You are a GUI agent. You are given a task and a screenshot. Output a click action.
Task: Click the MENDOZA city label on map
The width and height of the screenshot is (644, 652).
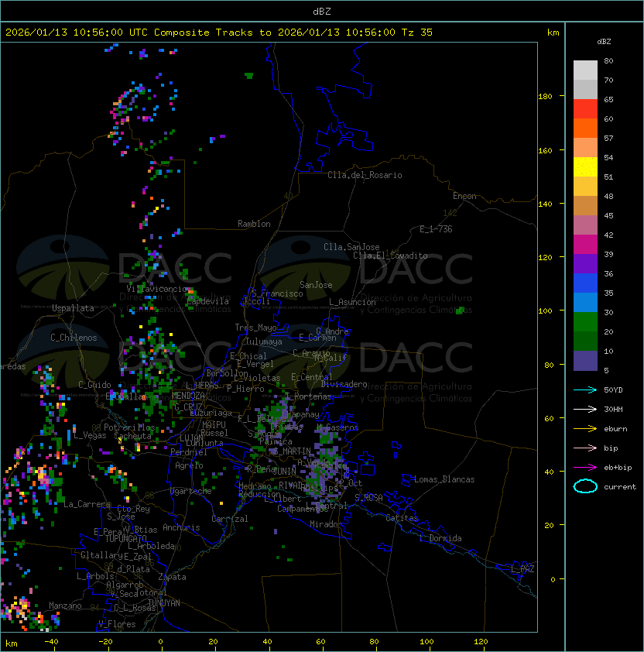[x=188, y=396]
